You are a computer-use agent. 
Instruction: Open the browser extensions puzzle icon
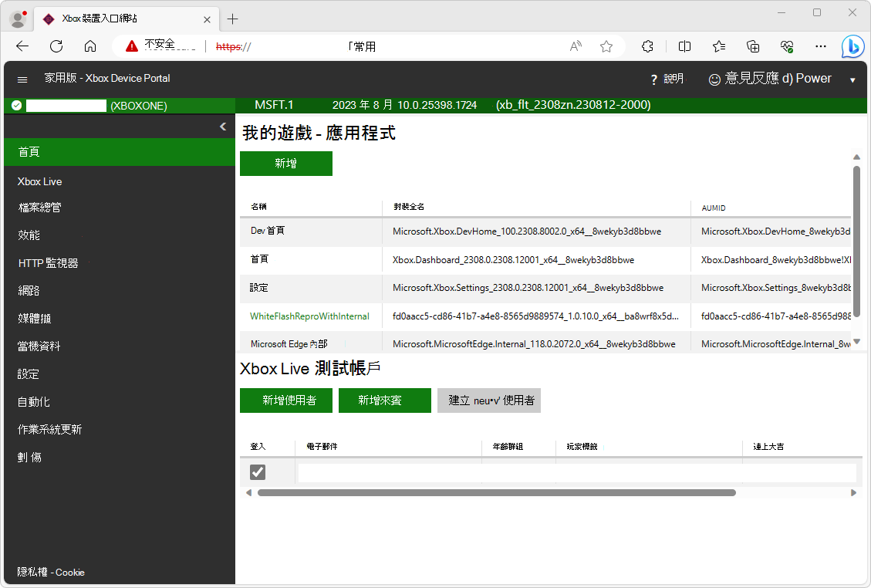coord(647,46)
